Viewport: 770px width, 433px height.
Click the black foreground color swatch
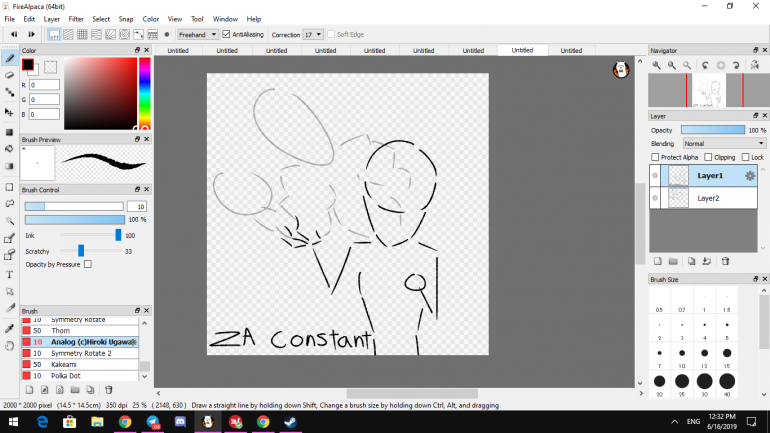pos(28,64)
